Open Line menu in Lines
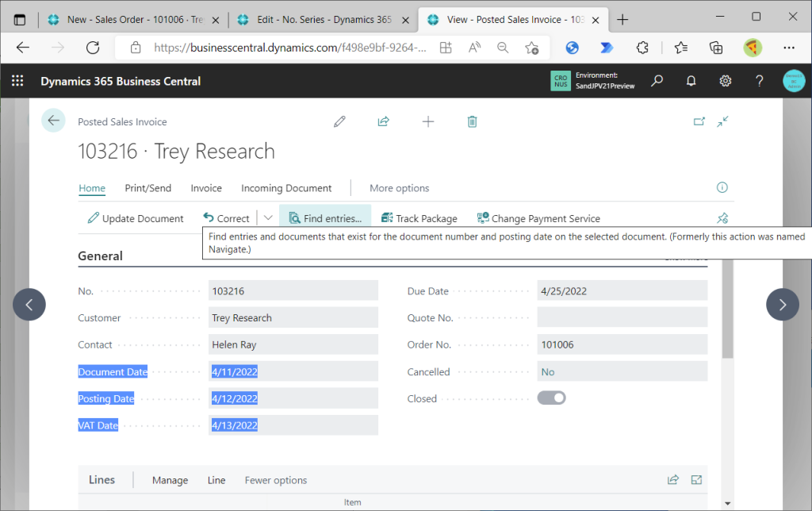Image resolution: width=812 pixels, height=511 pixels. coord(216,480)
